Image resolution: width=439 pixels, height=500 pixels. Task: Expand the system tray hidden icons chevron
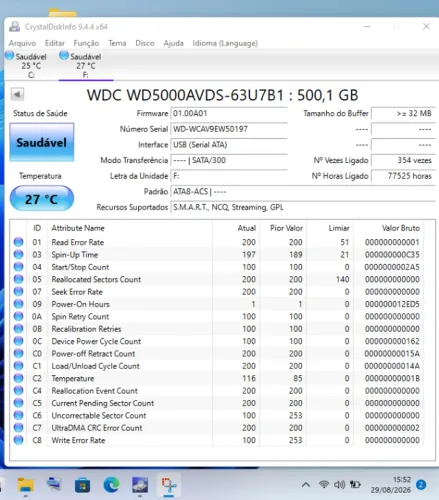coord(306,485)
